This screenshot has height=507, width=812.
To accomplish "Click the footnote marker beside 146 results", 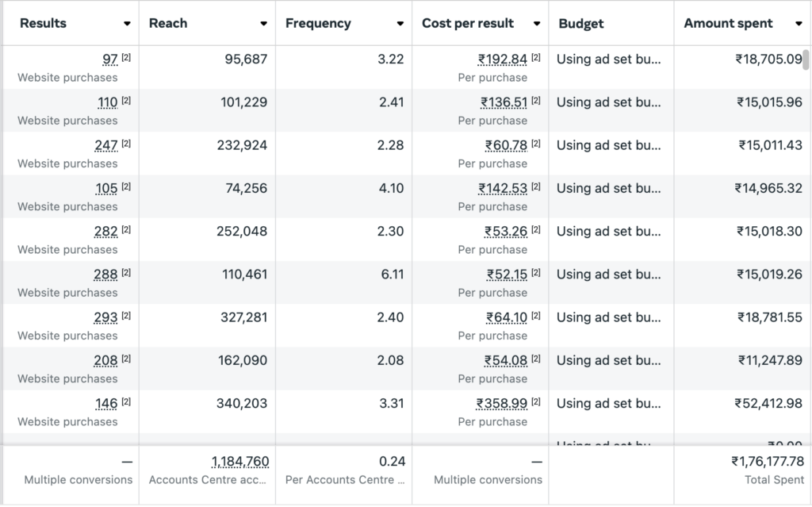I will (126, 401).
